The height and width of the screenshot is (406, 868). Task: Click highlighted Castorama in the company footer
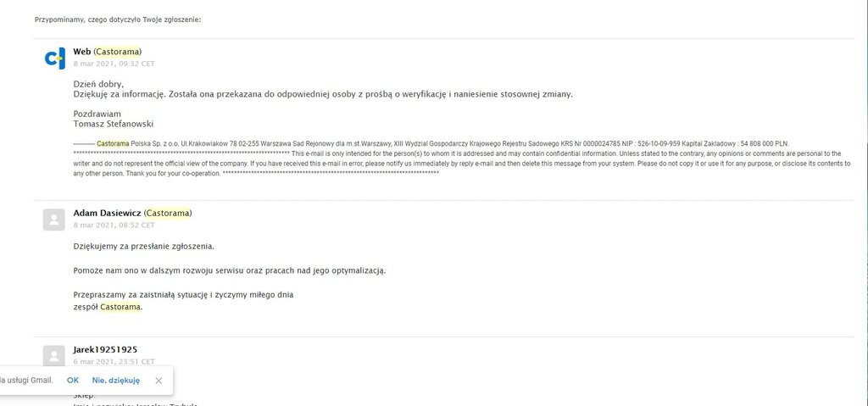(113, 143)
